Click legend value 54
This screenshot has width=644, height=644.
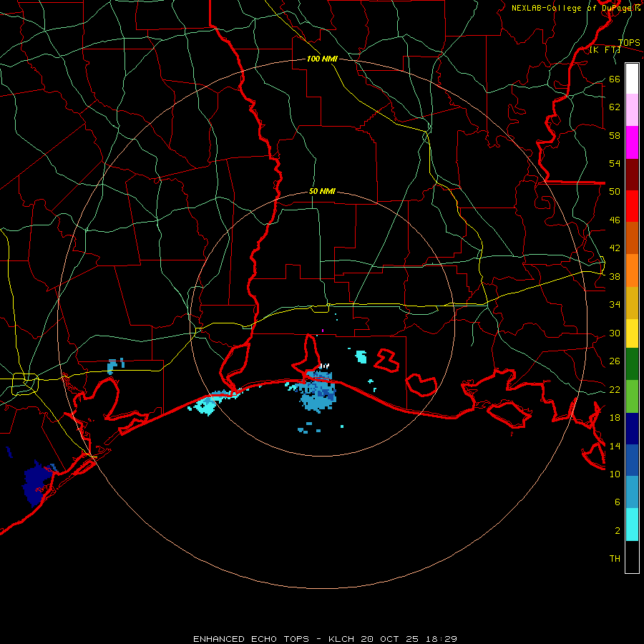tap(615, 163)
